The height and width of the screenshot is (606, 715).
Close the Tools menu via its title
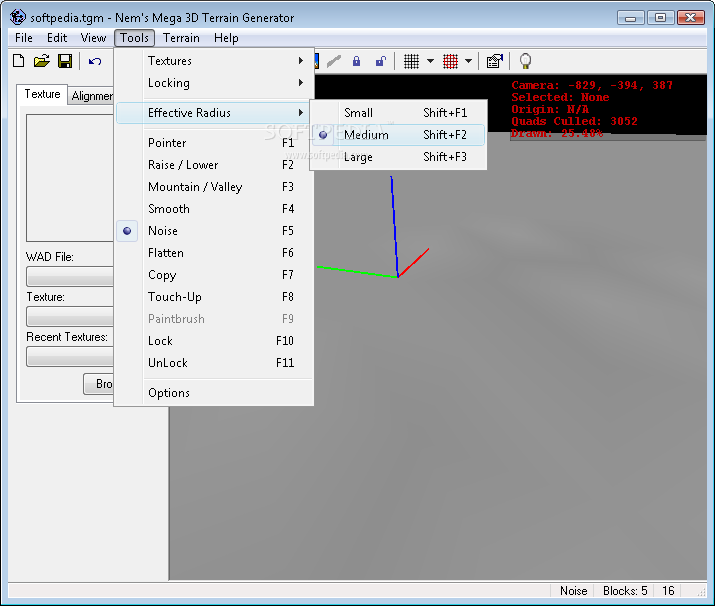click(135, 38)
